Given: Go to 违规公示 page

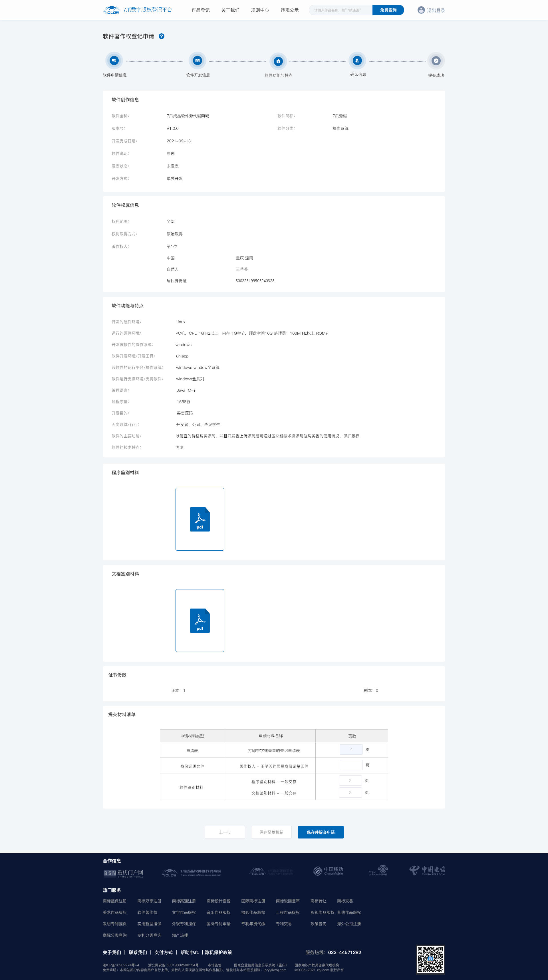Looking at the screenshot, I should (x=290, y=10).
